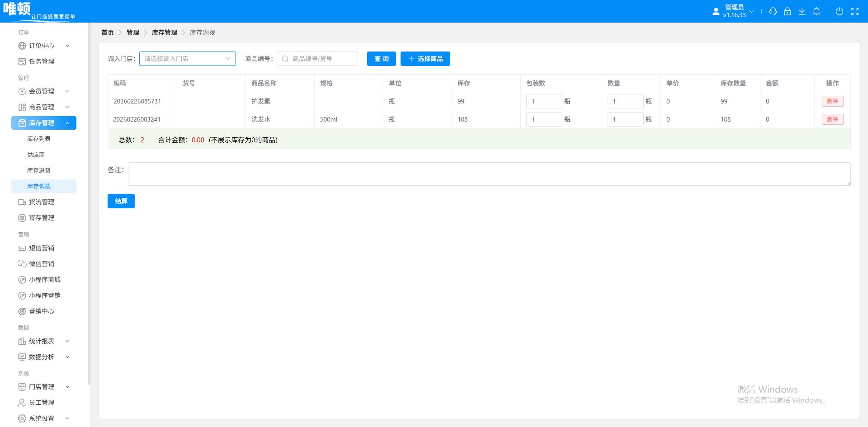Image resolution: width=868 pixels, height=427 pixels.
Task: Click the customer service headset icon
Action: coord(773,11)
